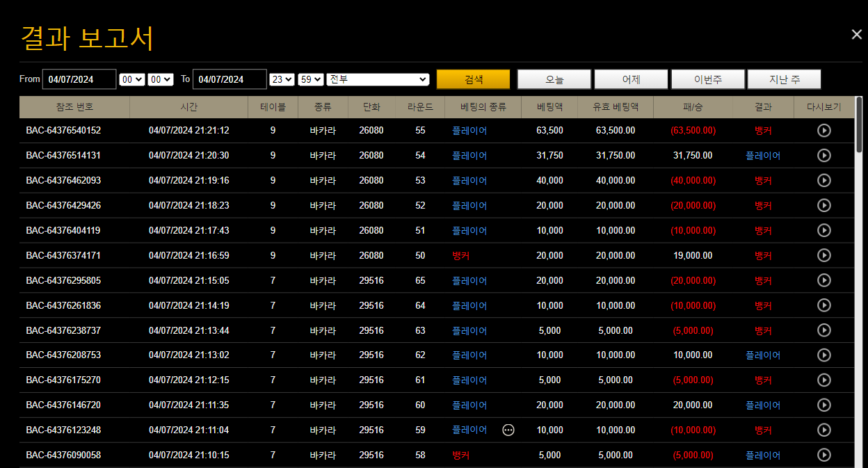Image resolution: width=868 pixels, height=468 pixels.
Task: Expand the 전부 game type dropdown
Action: (x=378, y=79)
